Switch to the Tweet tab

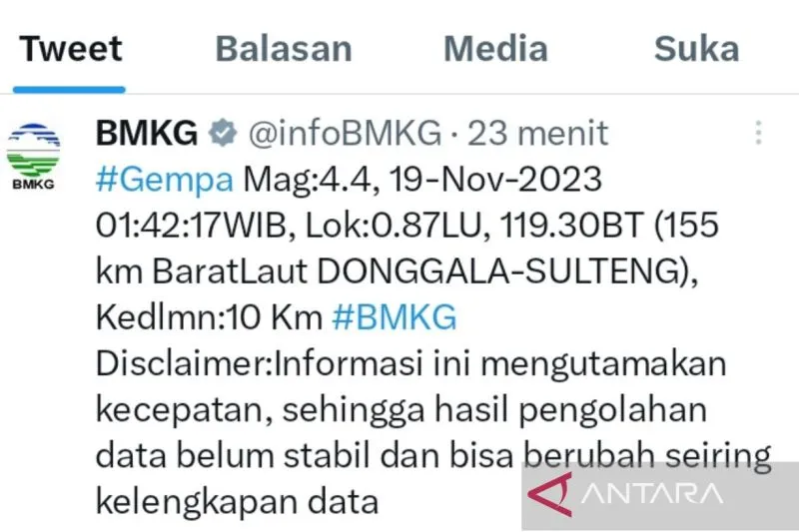(71, 49)
